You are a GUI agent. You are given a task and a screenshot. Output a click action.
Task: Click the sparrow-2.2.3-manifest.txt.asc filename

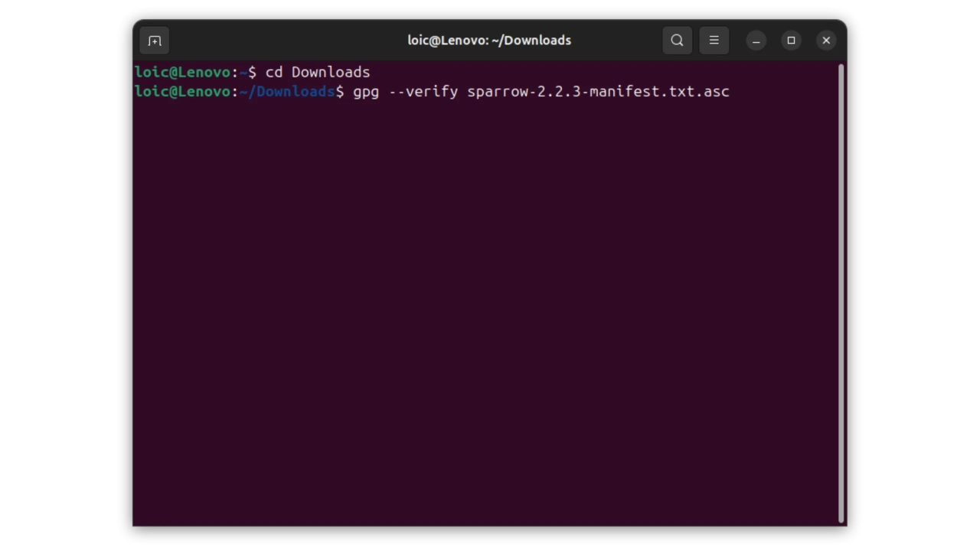598,92
